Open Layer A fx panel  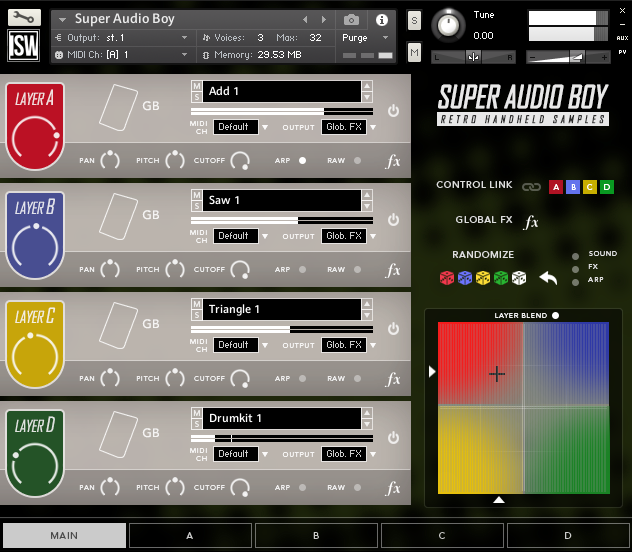coord(393,160)
